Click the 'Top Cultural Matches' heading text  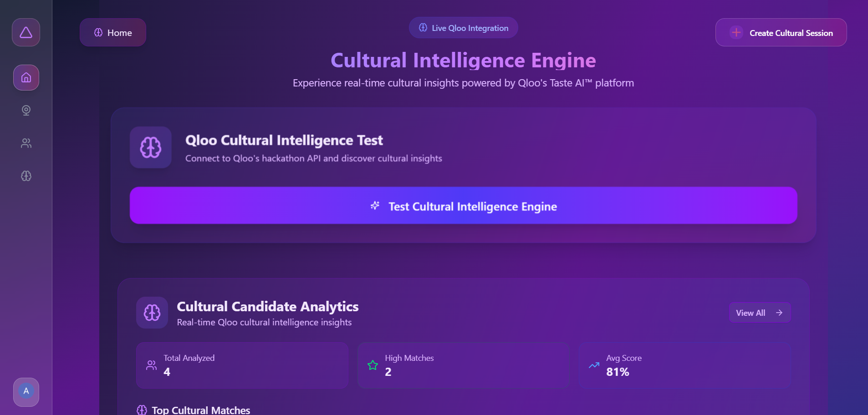tap(201, 410)
